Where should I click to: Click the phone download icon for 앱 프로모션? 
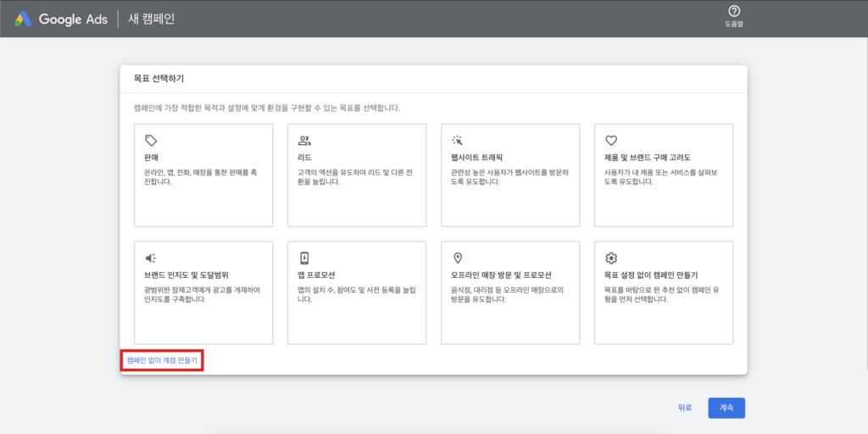(x=304, y=258)
